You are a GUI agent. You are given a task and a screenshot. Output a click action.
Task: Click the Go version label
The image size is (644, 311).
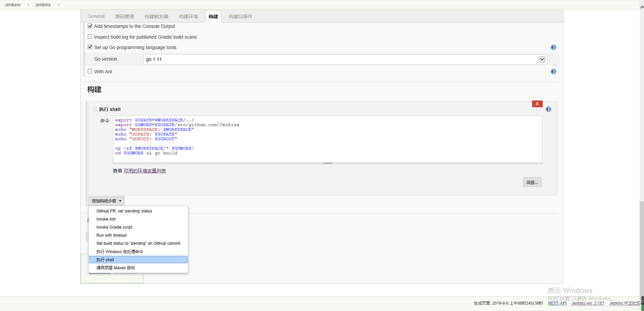click(x=106, y=59)
